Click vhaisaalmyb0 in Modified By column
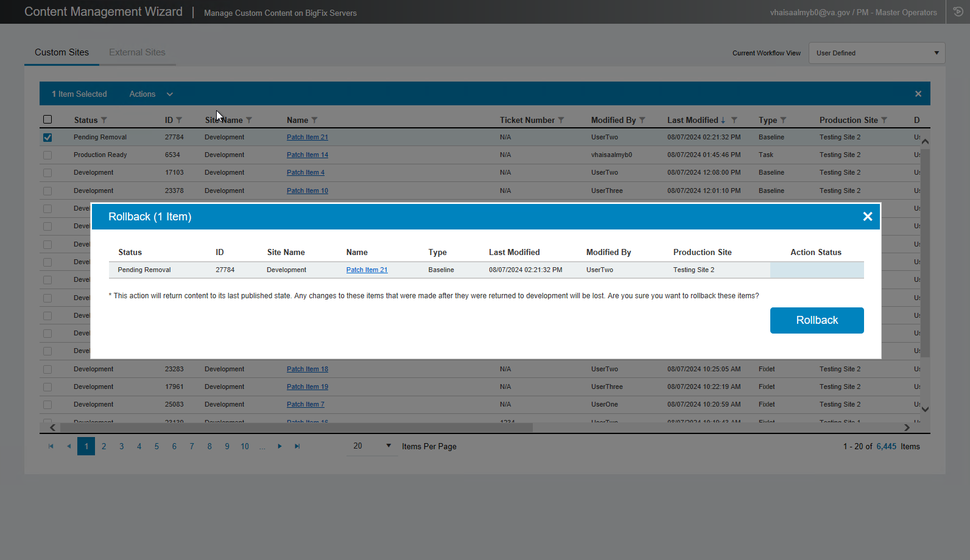 pyautogui.click(x=611, y=155)
